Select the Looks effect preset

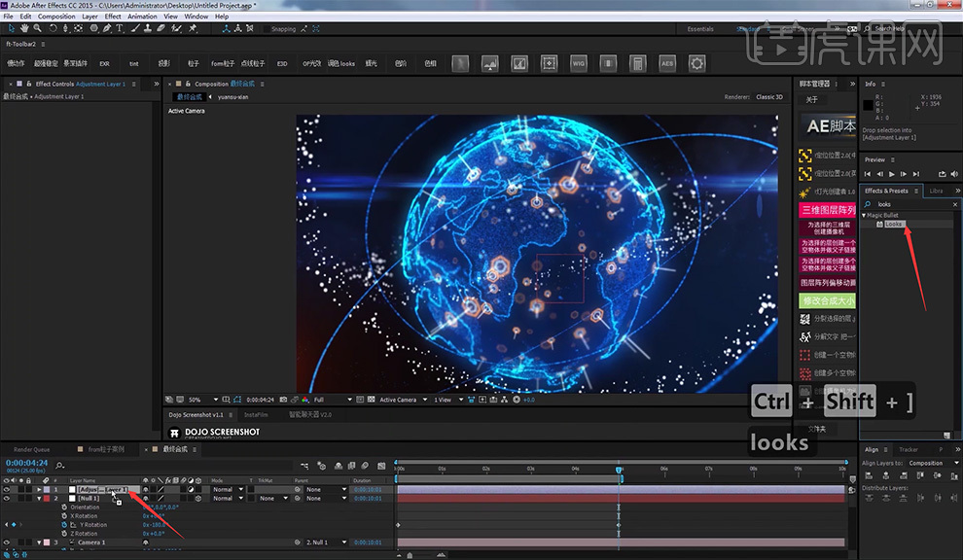click(x=894, y=225)
